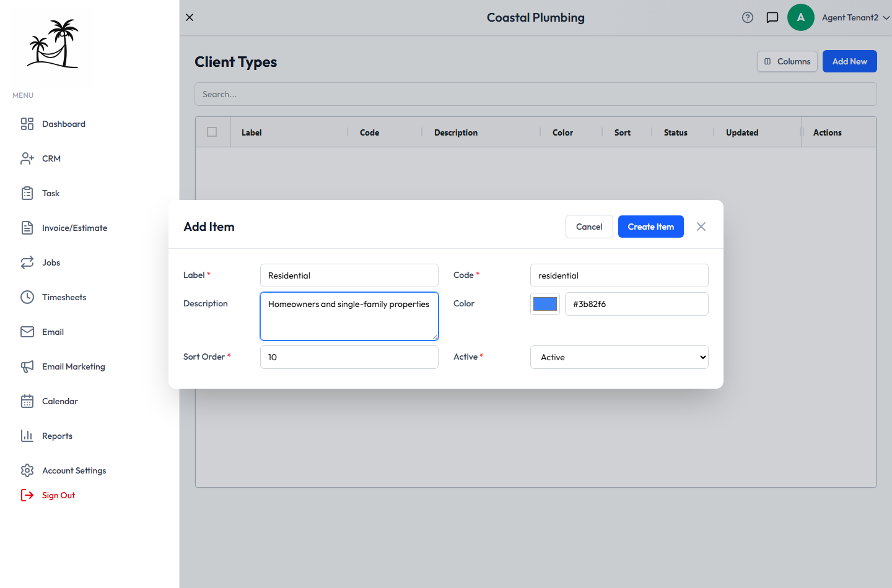This screenshot has width=892, height=588.
Task: Click the Invoice/Estimate document icon
Action: pyautogui.click(x=27, y=228)
